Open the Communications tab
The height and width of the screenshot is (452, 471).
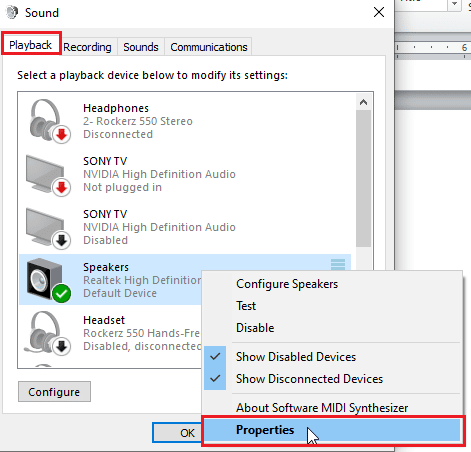point(209,47)
